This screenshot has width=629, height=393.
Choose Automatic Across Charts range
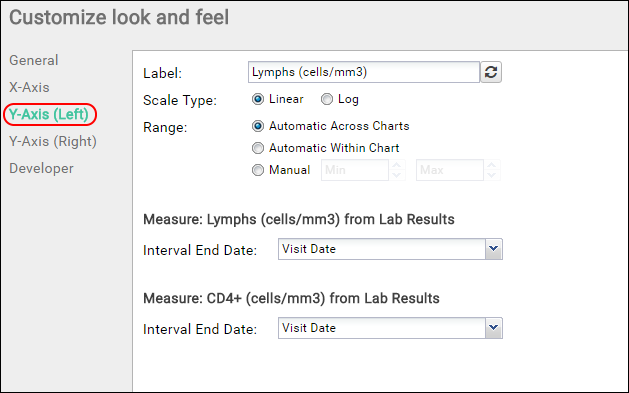pos(258,126)
